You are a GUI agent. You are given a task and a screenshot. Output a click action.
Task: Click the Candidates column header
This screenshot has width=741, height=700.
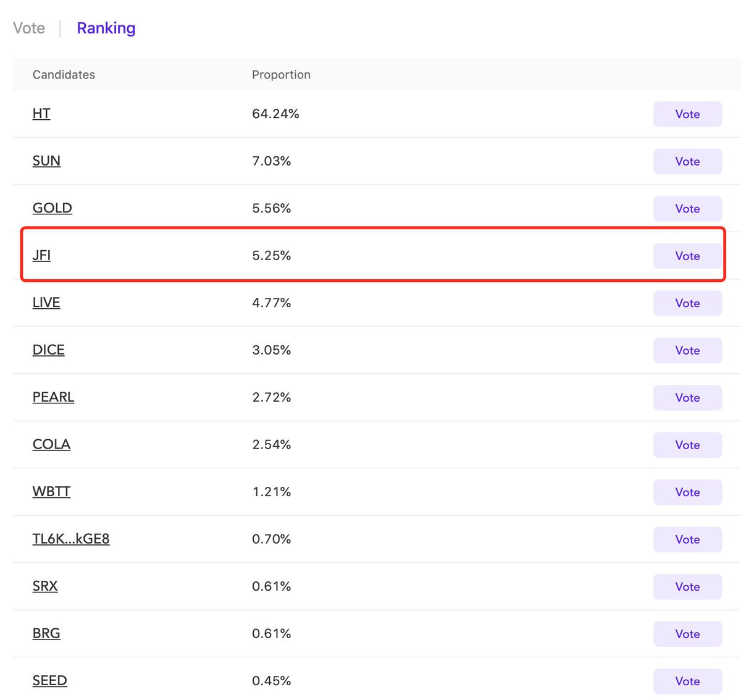tap(64, 75)
